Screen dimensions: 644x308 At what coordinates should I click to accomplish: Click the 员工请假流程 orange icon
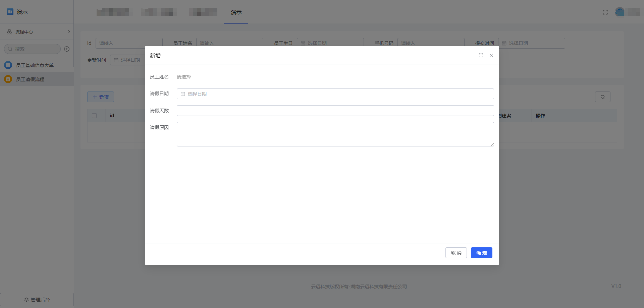[x=8, y=79]
